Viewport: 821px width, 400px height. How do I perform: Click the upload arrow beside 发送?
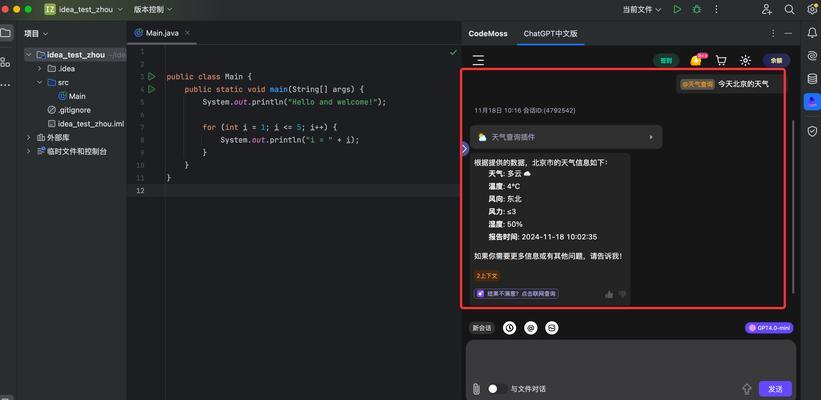[x=747, y=389]
